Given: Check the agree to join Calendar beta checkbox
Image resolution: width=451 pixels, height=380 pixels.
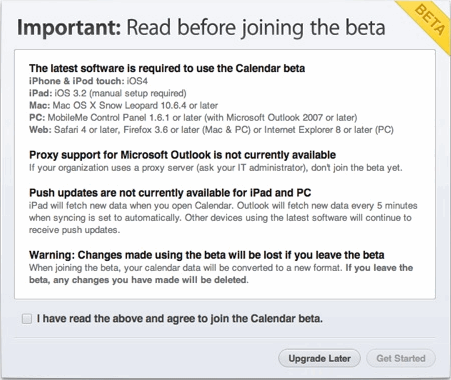Looking at the screenshot, I should (27, 319).
